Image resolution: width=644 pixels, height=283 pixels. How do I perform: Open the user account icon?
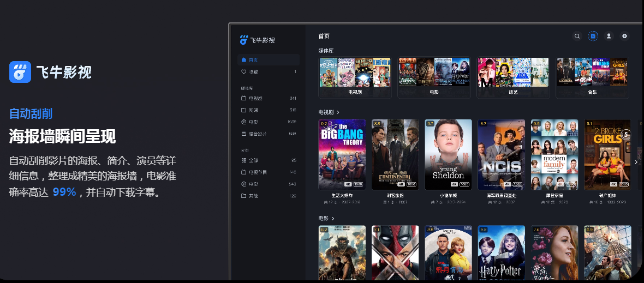(x=609, y=36)
